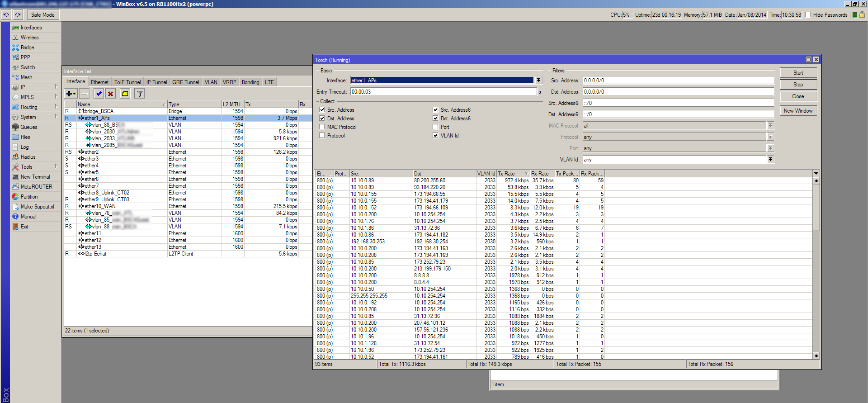Expand the Torch Interface dropdown arrow
The width and height of the screenshot is (868, 403).
click(538, 81)
